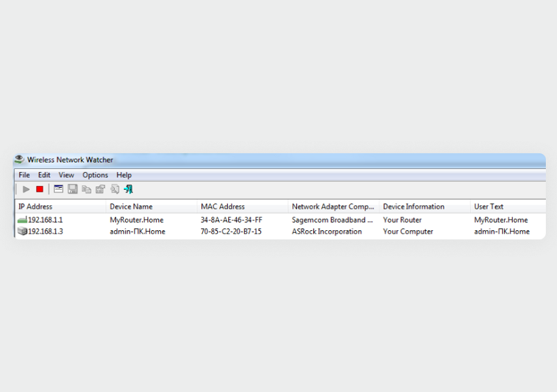The width and height of the screenshot is (557, 392).
Task: Open the Properties toolbar icon
Action: pyautogui.click(x=100, y=189)
